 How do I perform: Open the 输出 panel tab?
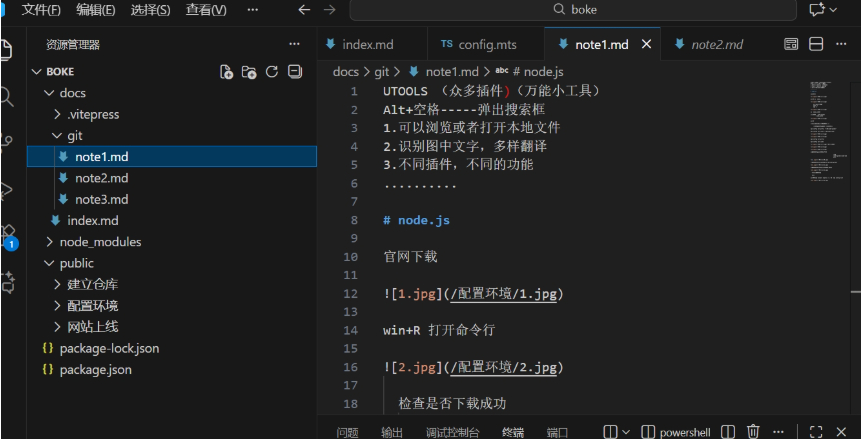[392, 433]
